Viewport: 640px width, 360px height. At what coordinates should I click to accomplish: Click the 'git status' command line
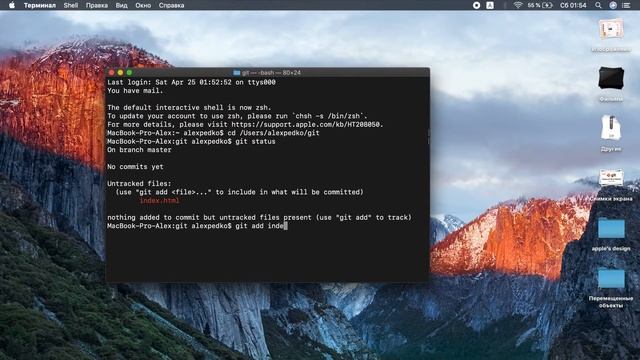pyautogui.click(x=191, y=141)
